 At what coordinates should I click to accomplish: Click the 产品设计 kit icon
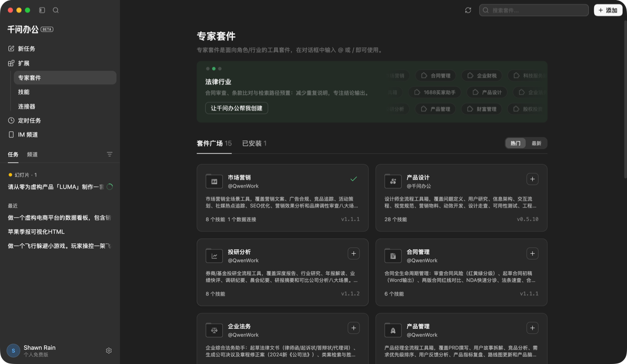click(393, 181)
